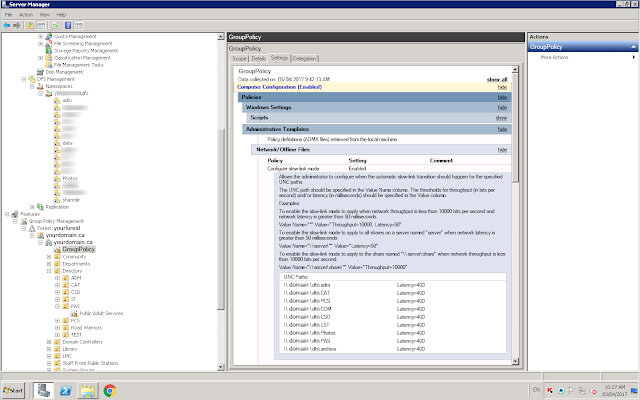Image resolution: width=640 pixels, height=400 pixels.
Task: Expand the Domain Controllers organizational unit
Action: pyautogui.click(x=49, y=342)
